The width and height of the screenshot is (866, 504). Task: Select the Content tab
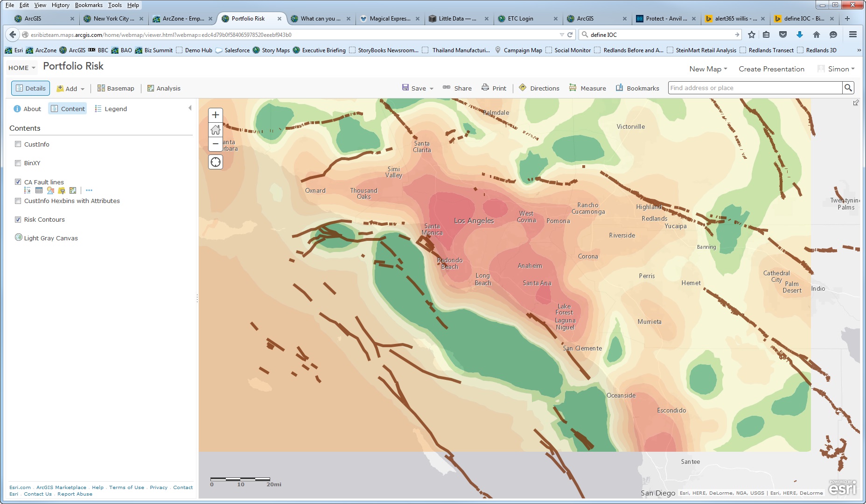[68, 109]
